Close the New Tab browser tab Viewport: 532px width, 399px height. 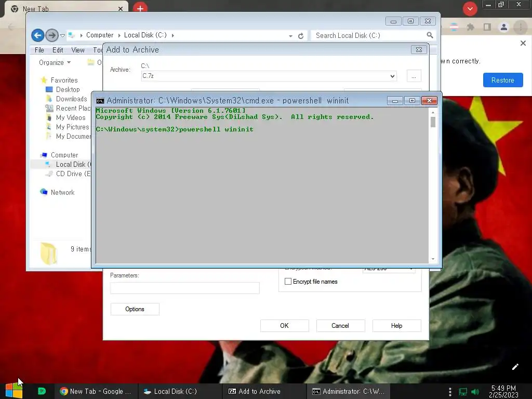tap(121, 9)
